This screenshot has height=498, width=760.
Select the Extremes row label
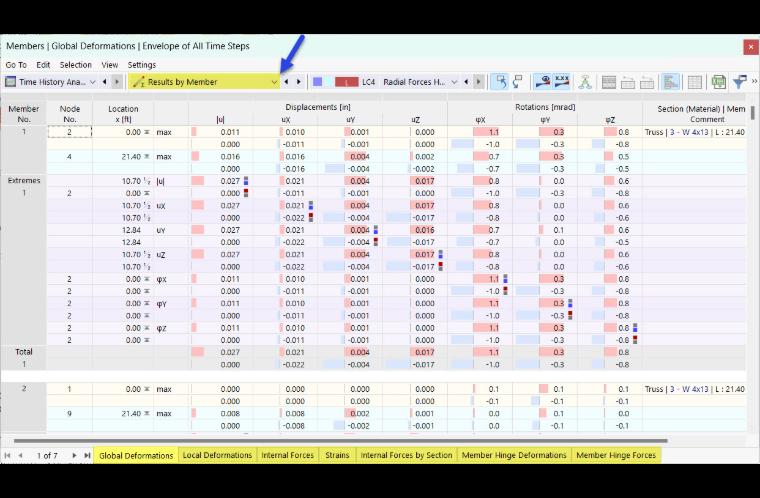(24, 180)
